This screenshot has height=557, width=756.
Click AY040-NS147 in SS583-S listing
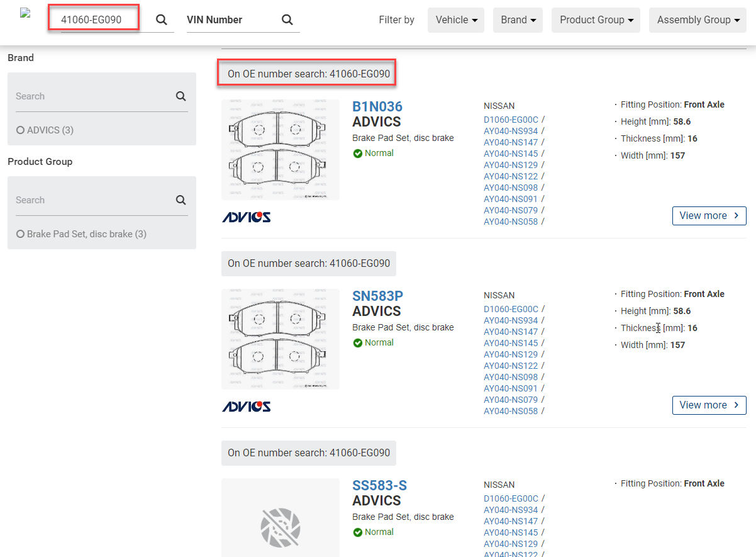511,521
